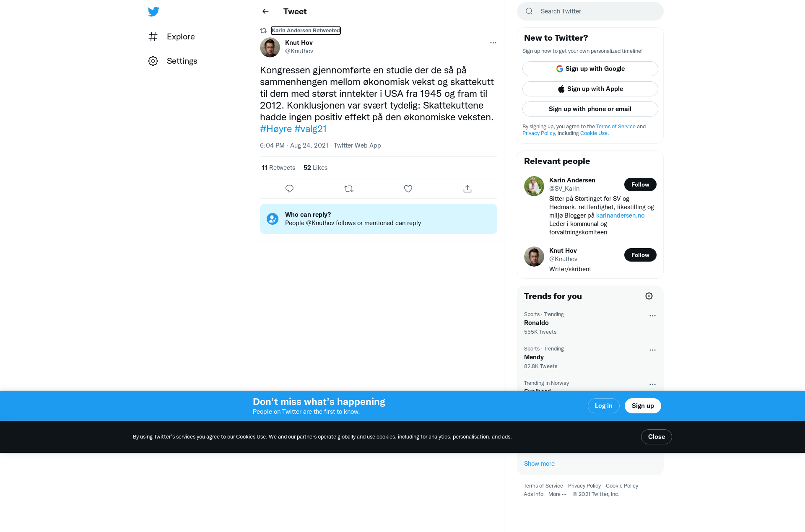Click the Twitter bird logo
Screen dimensions: 805x532
(x=153, y=11)
